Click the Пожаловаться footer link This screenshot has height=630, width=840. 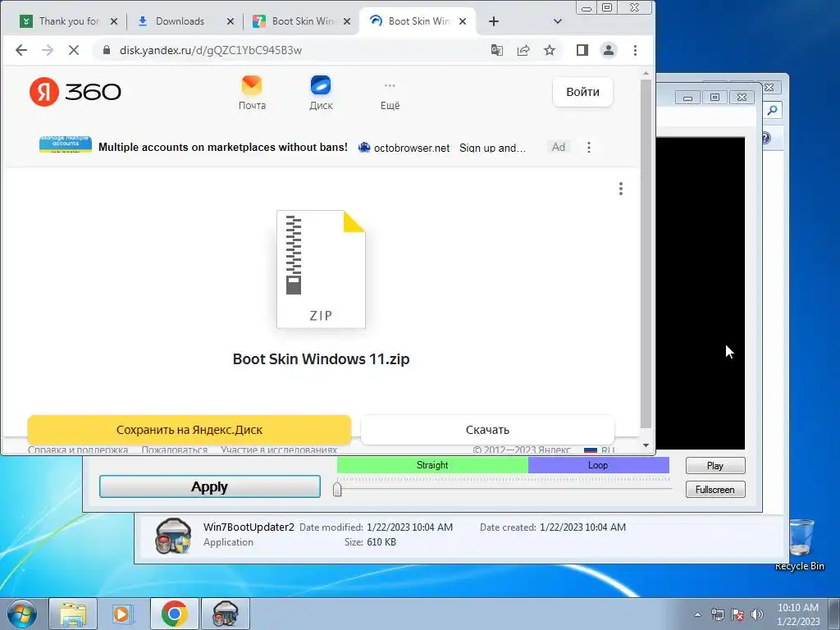[x=174, y=450]
